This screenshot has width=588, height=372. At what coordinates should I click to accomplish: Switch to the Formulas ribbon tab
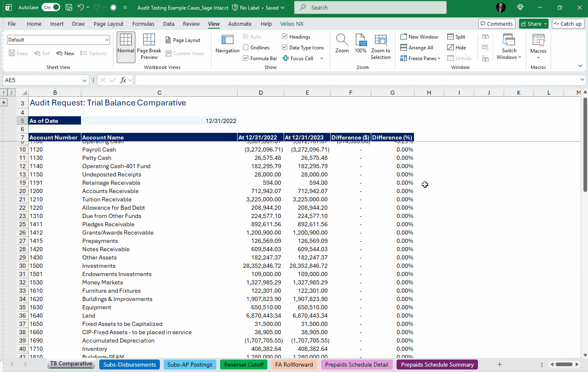point(143,24)
